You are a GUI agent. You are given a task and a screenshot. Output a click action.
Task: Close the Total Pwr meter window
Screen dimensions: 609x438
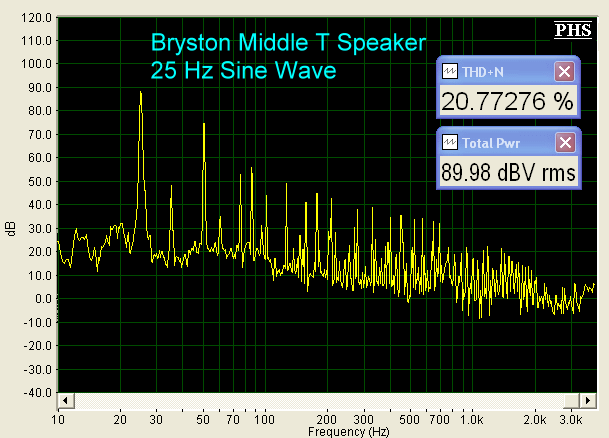[x=565, y=142]
